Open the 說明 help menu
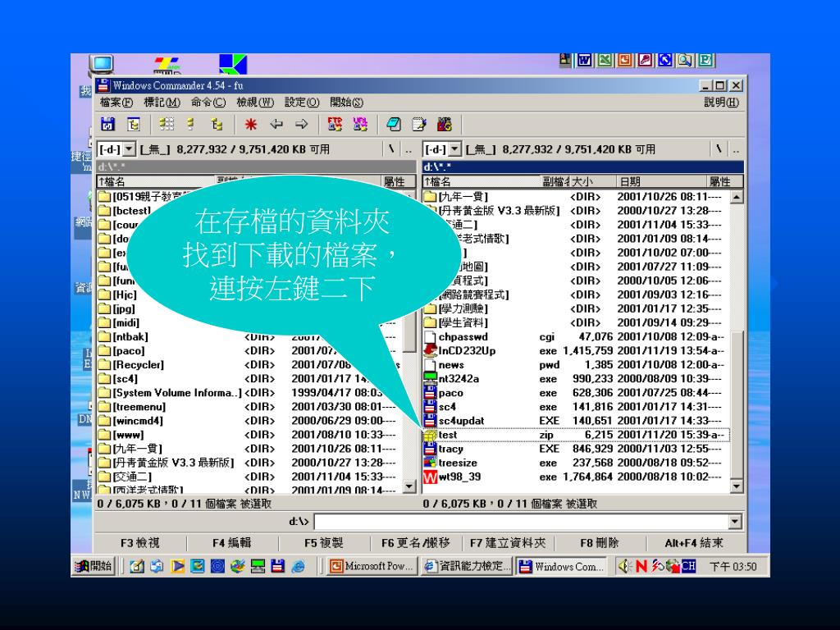Image resolution: width=840 pixels, height=630 pixels. [x=721, y=102]
